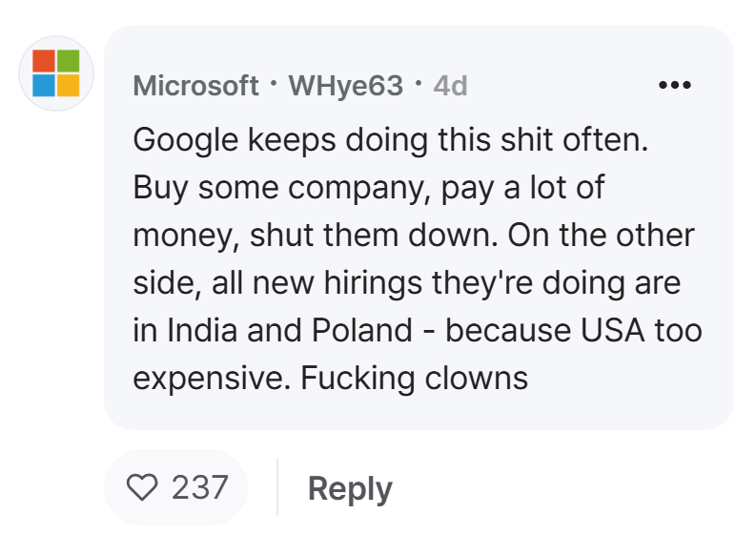Click the heart icon to like comment
The width and height of the screenshot is (756, 535).
(x=142, y=487)
